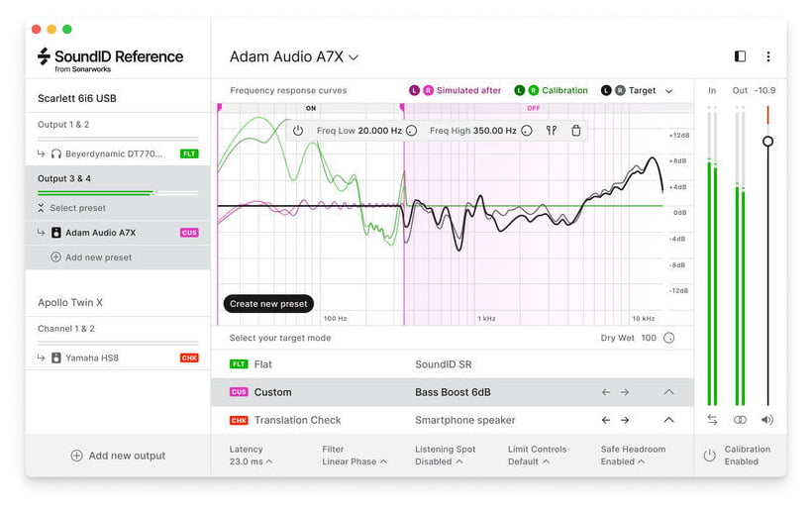Delete the filter band with trash icon
Viewport: 812px width, 510px height.
[576, 131]
